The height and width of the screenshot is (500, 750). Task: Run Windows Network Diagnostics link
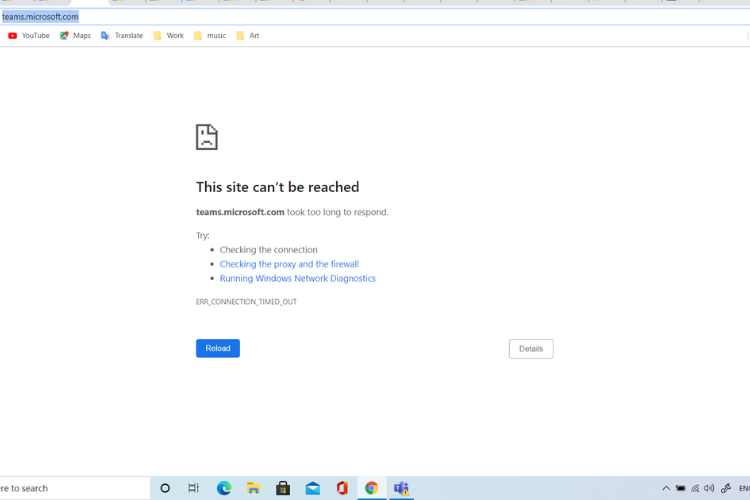(x=298, y=278)
